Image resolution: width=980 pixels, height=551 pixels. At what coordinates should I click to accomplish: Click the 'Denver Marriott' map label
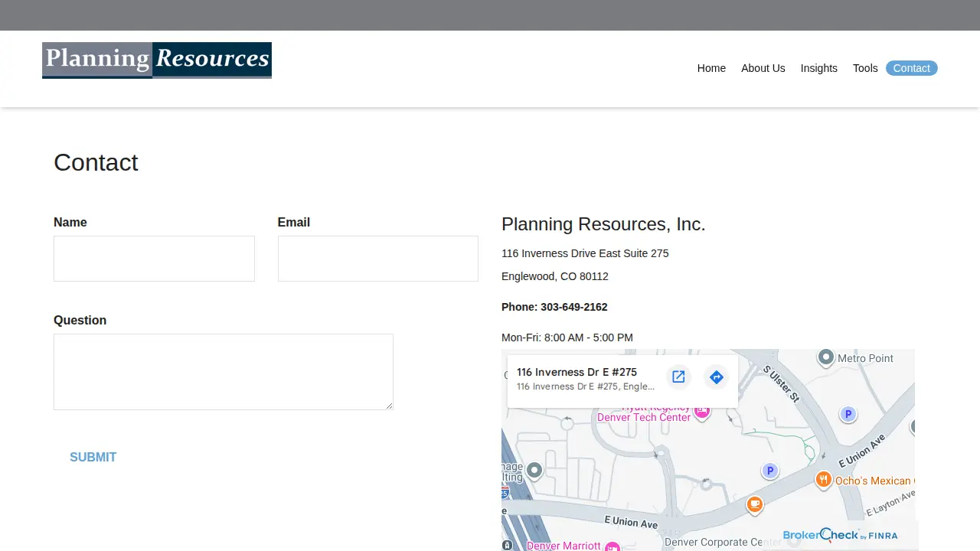pos(564,546)
